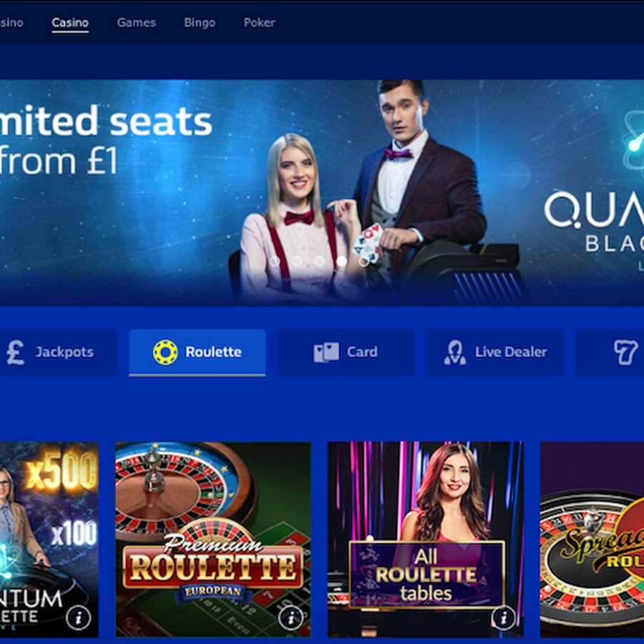Select the lucky seven slots icon
Viewport: 644px width, 644px height.
[x=625, y=352]
